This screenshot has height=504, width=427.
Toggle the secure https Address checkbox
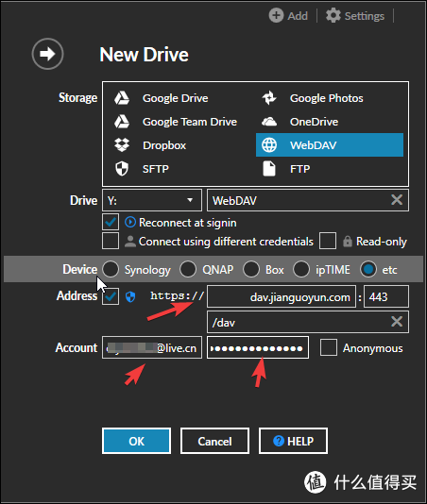point(111,296)
